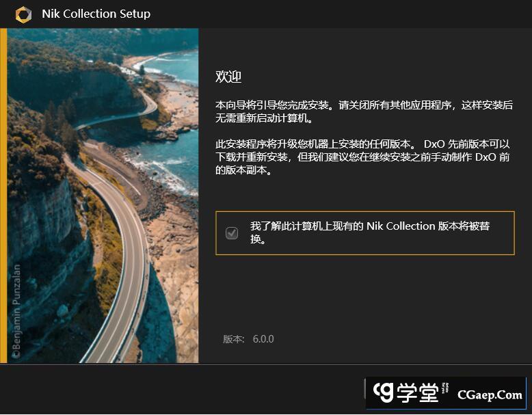Click the white "cg" watermark logo
The width and height of the screenshot is (532, 415).
[383, 392]
